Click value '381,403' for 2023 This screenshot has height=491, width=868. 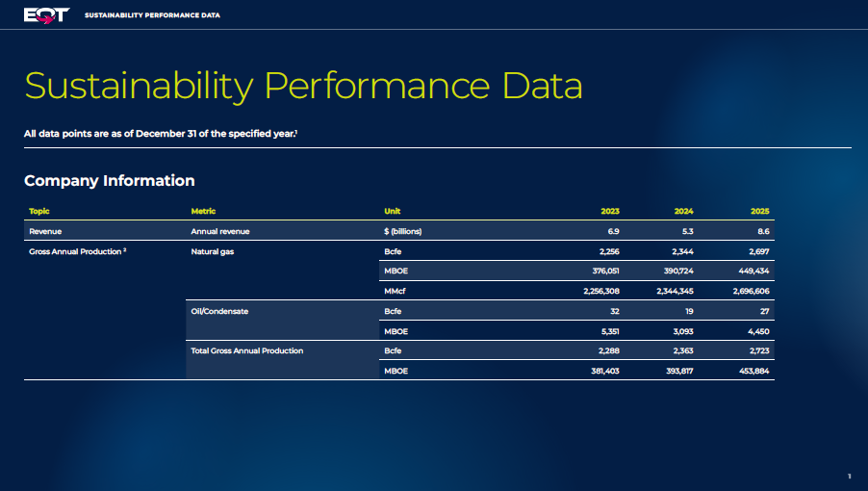(605, 371)
